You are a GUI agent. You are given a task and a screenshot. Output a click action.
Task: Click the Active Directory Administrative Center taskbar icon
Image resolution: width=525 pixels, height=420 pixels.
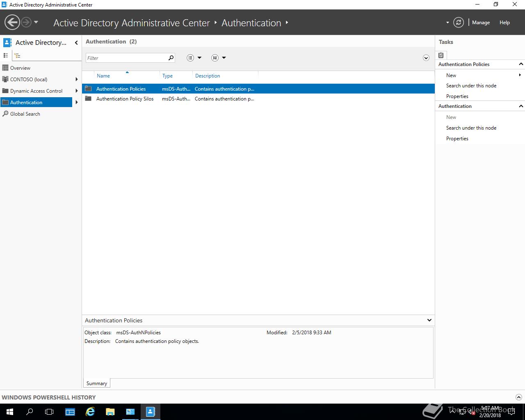[151, 412]
